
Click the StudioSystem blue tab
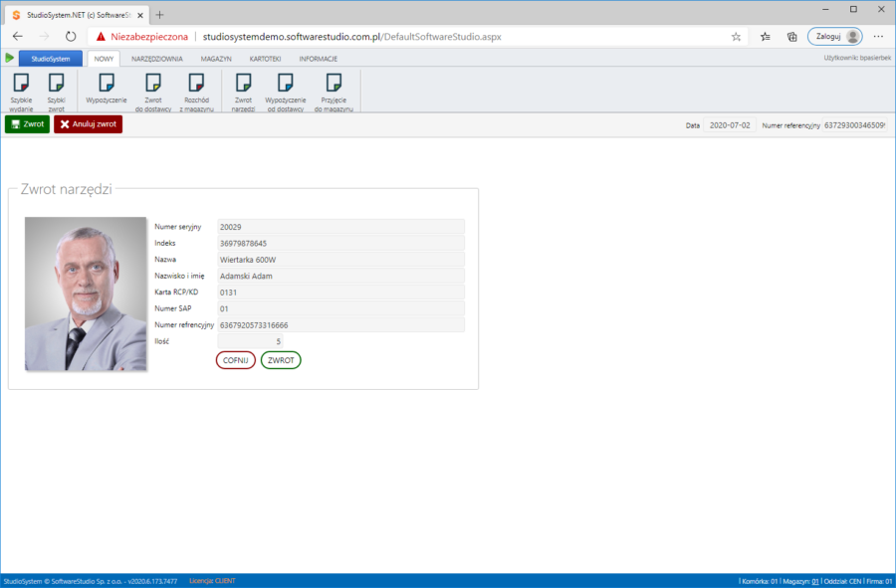(x=51, y=59)
